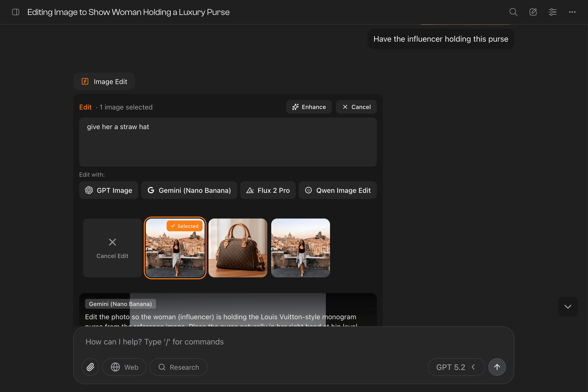The image size is (588, 392).
Task: Cancel the edit via Cancel Edit
Action: pyautogui.click(x=112, y=248)
